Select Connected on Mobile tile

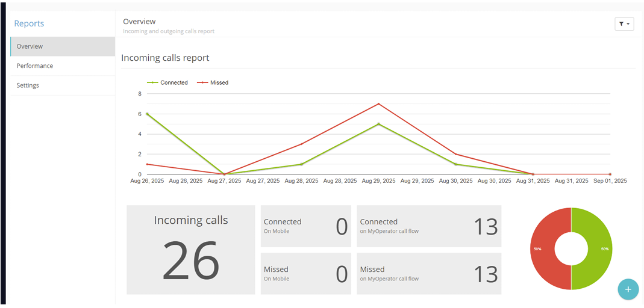[307, 226]
